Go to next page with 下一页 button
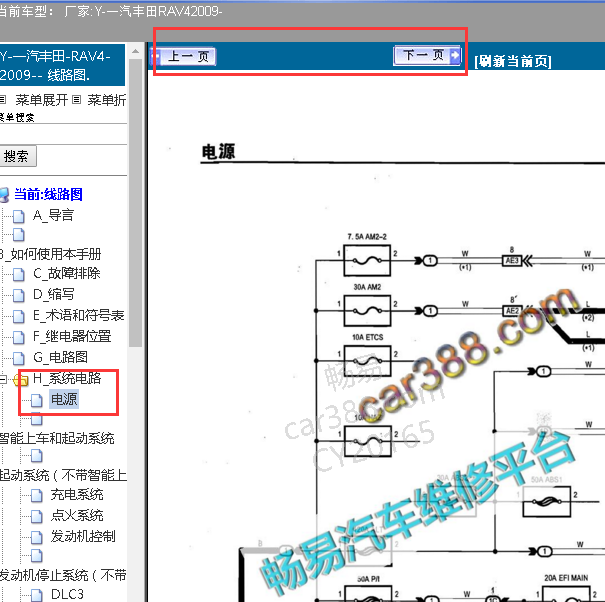Viewport: 605px width, 602px height. 427,55
